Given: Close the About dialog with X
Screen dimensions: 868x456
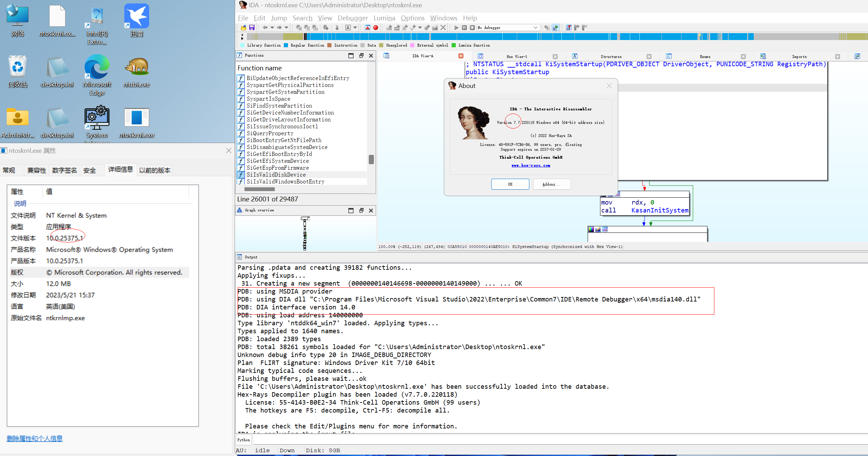Looking at the screenshot, I should [609, 86].
